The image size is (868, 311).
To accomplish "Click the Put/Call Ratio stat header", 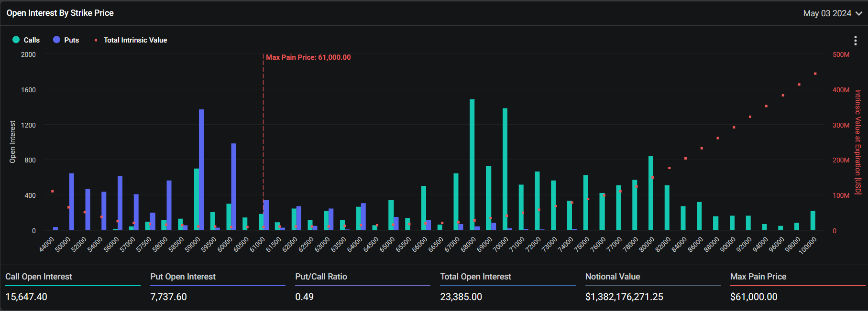I will click(x=321, y=277).
